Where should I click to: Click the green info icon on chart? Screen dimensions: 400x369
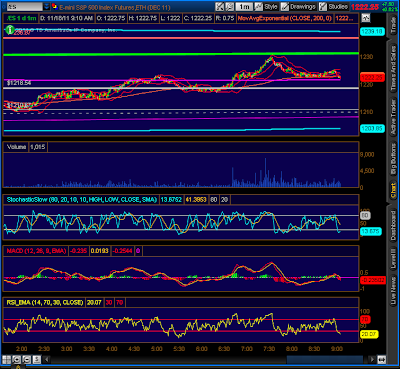click(10, 30)
